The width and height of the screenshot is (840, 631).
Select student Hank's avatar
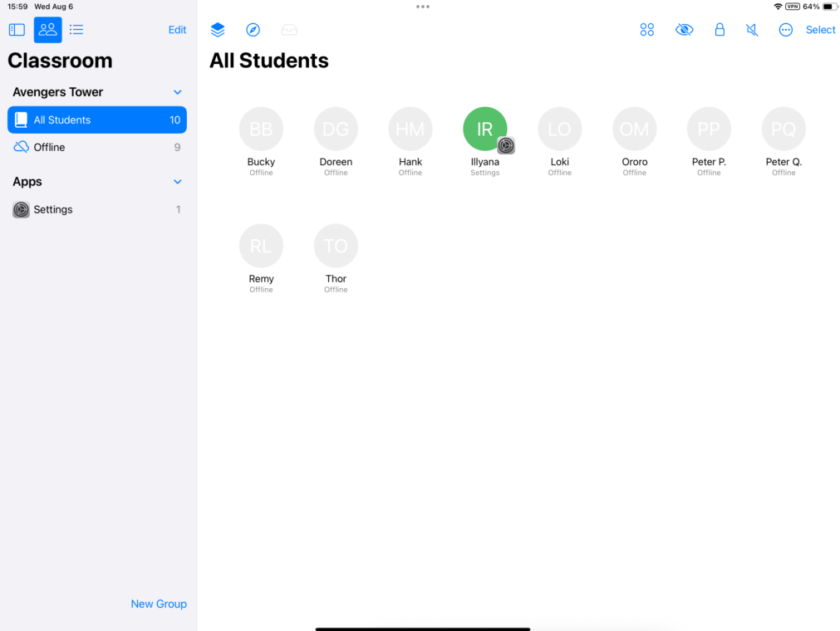pyautogui.click(x=410, y=129)
